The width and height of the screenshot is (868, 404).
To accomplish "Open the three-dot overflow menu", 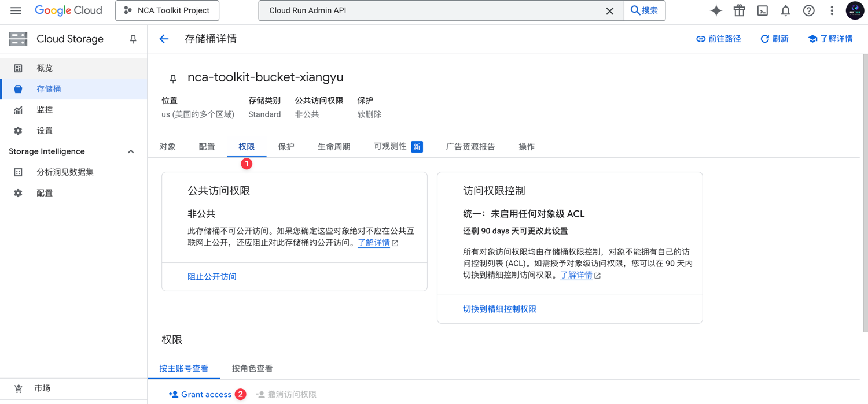I will [x=832, y=10].
